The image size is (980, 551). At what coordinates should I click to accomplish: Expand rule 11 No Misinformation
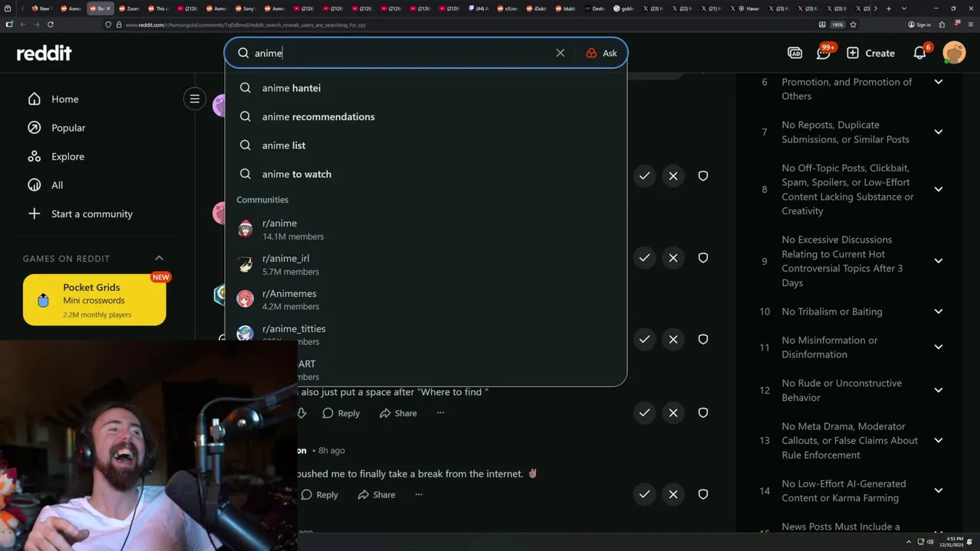[x=939, y=347]
